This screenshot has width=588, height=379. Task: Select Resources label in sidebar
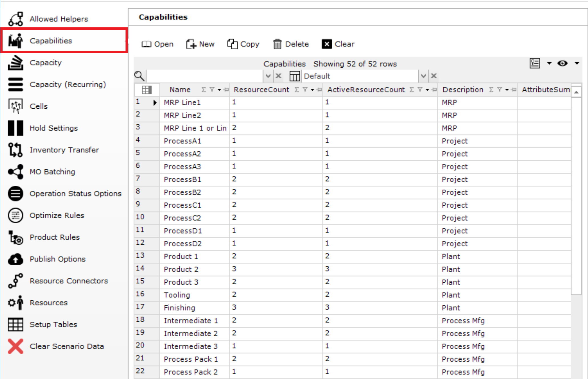click(x=49, y=303)
